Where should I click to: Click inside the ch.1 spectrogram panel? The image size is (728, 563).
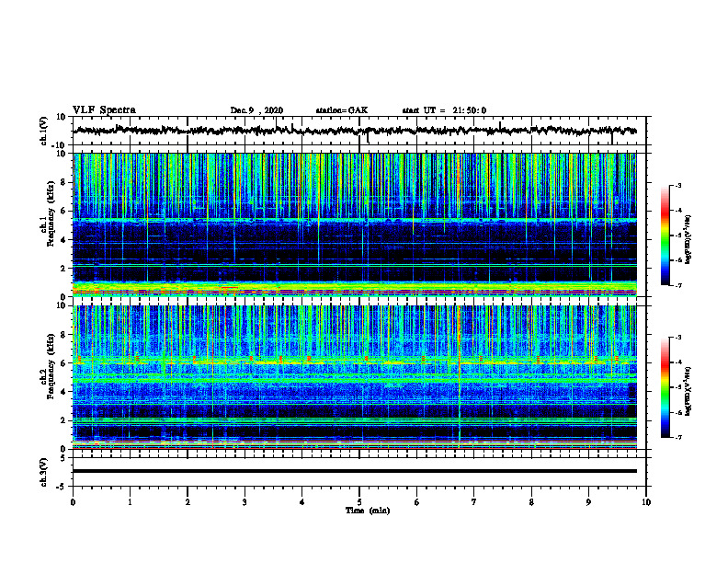pos(355,224)
